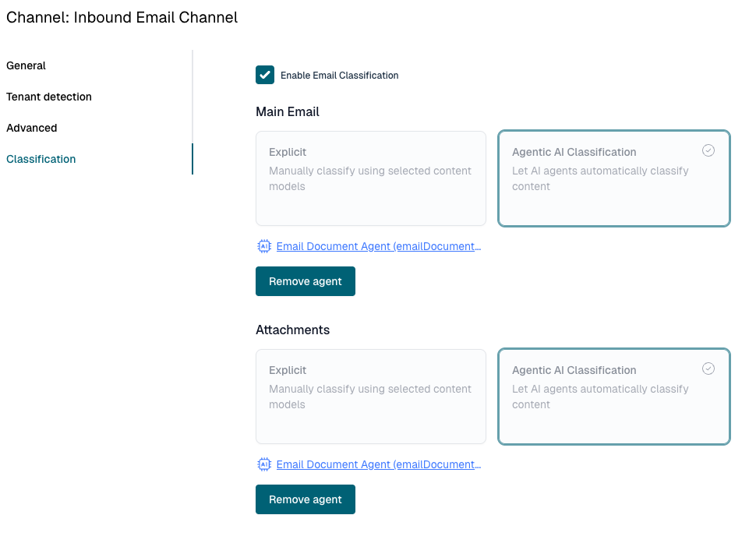The image size is (756, 536).
Task: Open Email Document Agent link under Attachments
Action: pyautogui.click(x=379, y=464)
